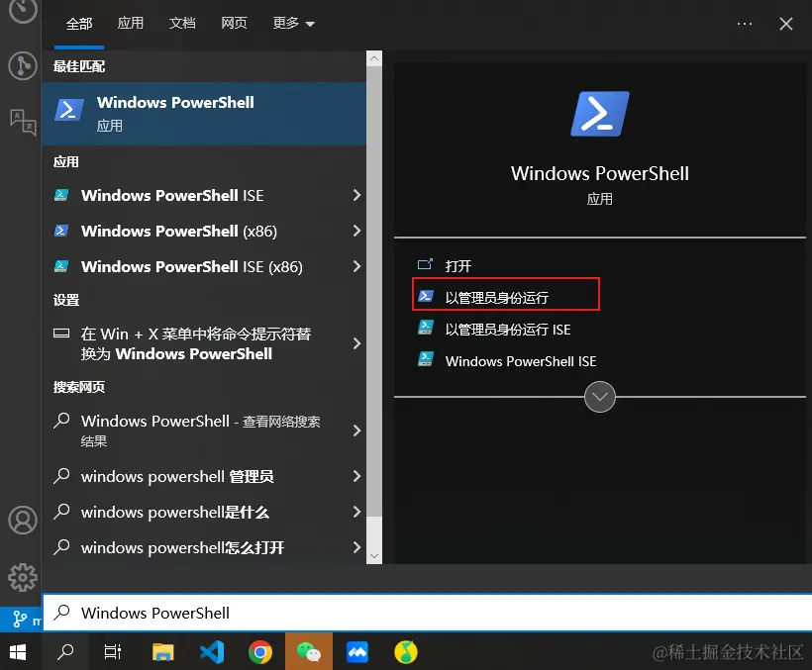Screen dimensions: 812x670
Task: Switch to the 应用 tab
Action: click(131, 23)
